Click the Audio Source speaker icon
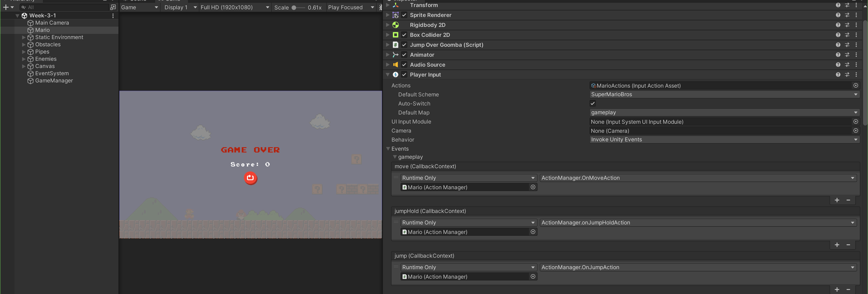 [396, 65]
